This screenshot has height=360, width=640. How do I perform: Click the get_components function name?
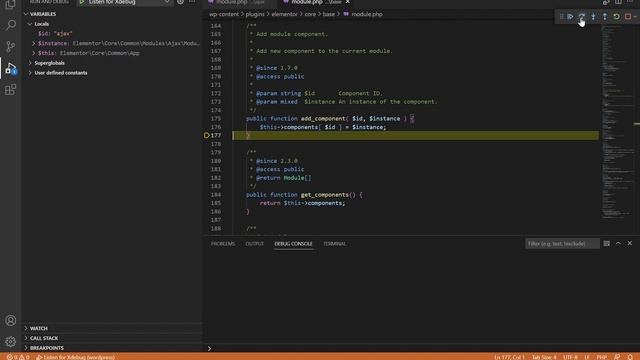pyautogui.click(x=325, y=195)
